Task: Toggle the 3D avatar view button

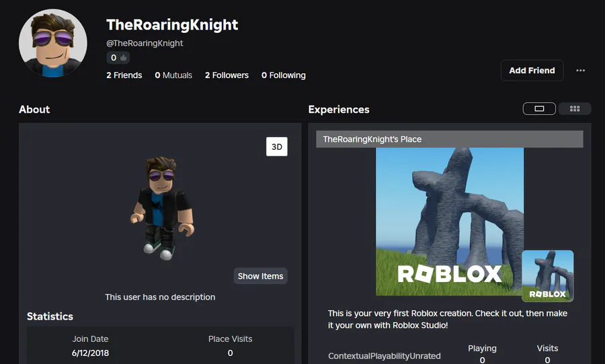Action: 277,146
